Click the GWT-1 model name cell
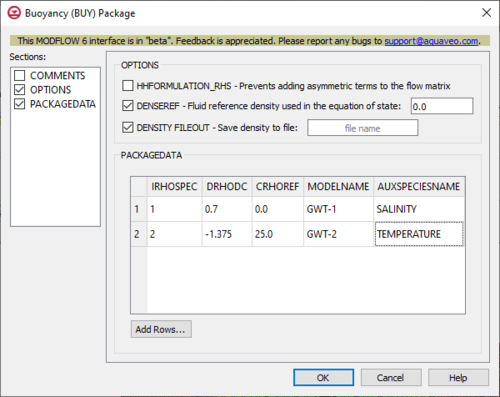Viewport: 500px width, 397px height. (x=338, y=209)
